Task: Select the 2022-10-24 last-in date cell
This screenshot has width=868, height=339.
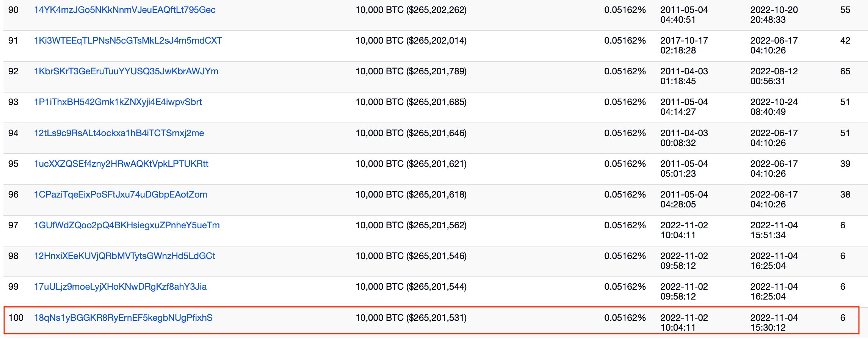Action: 774,107
